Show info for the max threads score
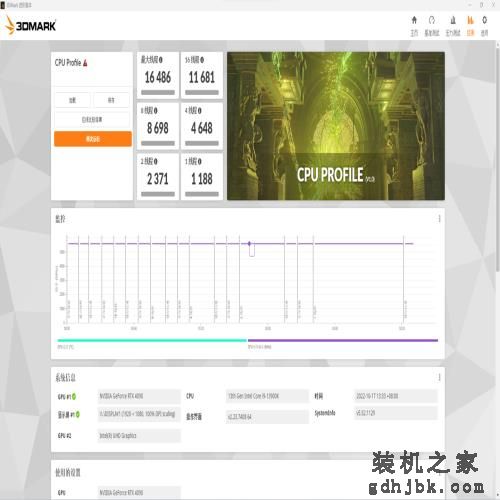500x500 pixels. 160,60
